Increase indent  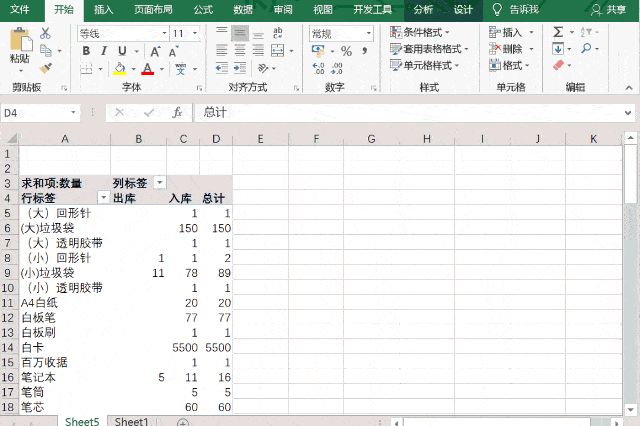[240, 68]
